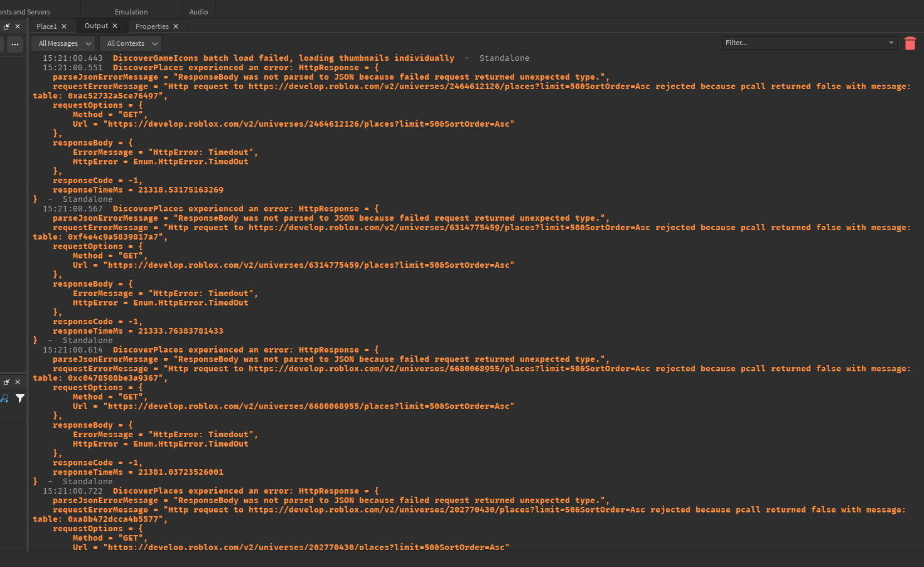Clear output with the red trash icon
The width and height of the screenshot is (924, 567).
[x=910, y=43]
